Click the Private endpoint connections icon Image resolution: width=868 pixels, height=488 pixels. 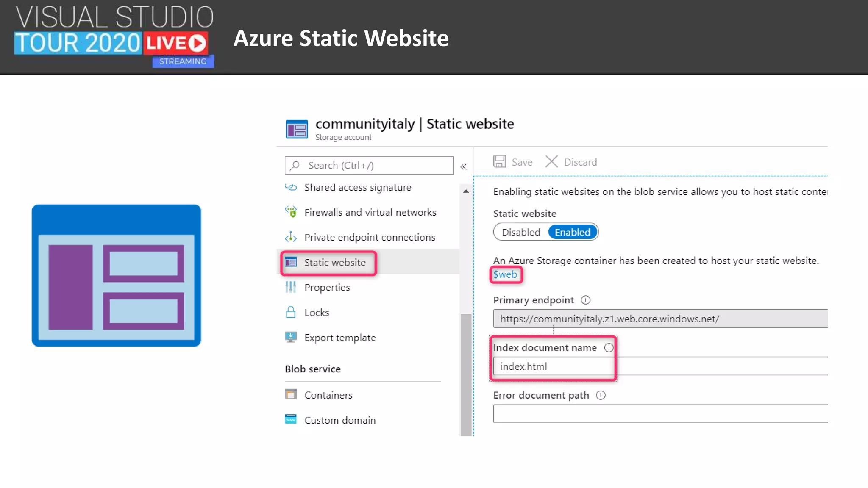point(291,237)
